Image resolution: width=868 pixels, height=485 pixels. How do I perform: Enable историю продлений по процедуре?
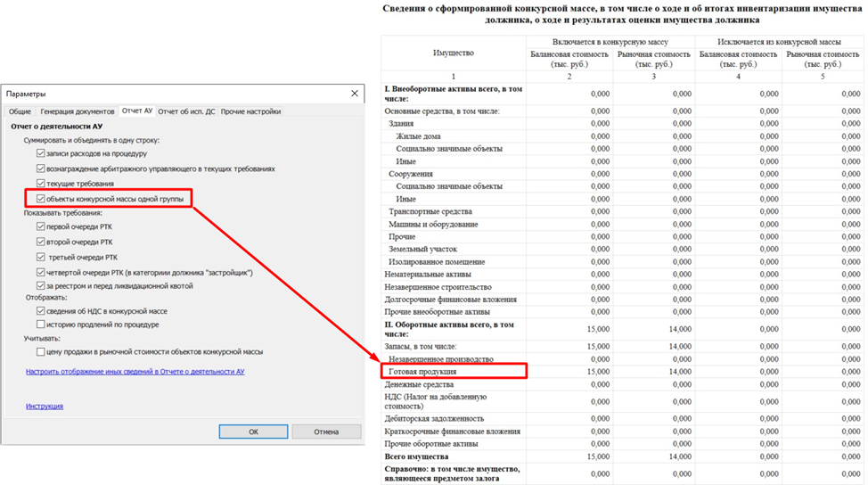pos(41,325)
